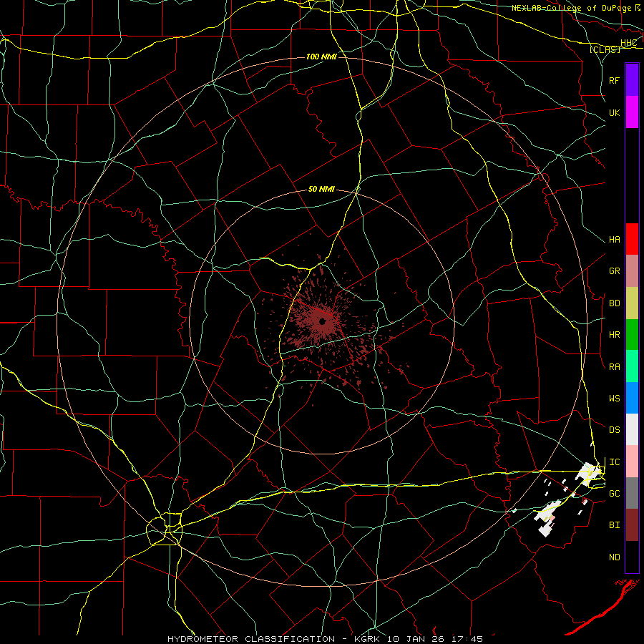Click the RA light green legend swatch

[632, 366]
